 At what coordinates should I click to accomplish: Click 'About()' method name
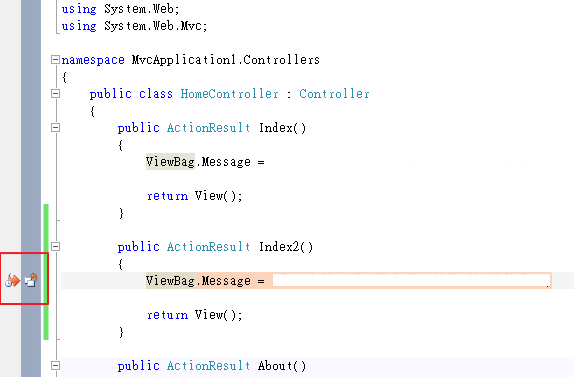tap(282, 366)
